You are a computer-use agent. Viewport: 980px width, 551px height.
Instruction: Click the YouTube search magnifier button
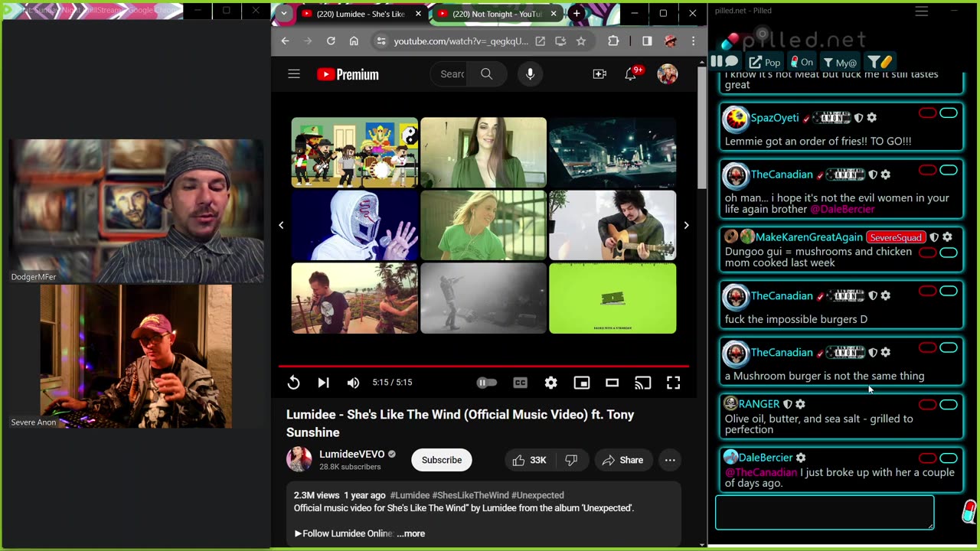(x=487, y=74)
